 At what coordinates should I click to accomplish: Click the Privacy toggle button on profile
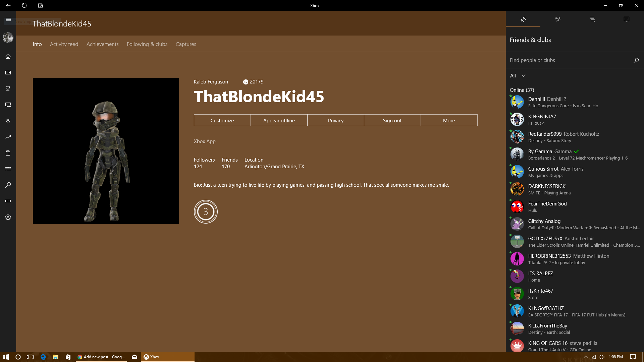(x=335, y=120)
